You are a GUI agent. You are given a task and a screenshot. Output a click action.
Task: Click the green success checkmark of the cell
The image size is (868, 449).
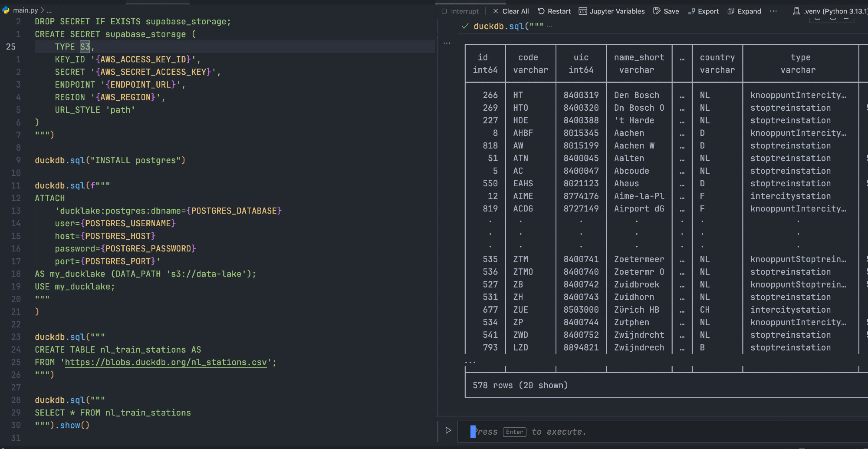(x=465, y=26)
